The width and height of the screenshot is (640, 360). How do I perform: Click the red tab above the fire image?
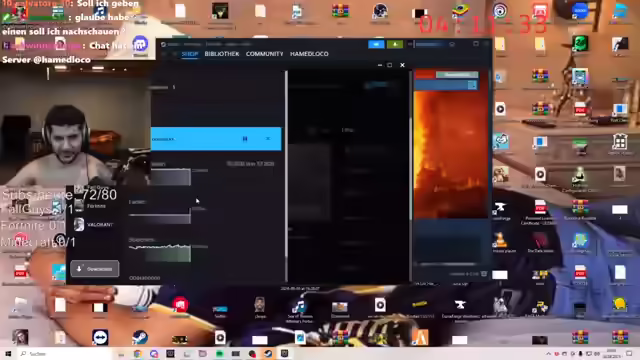pyautogui.click(x=424, y=74)
